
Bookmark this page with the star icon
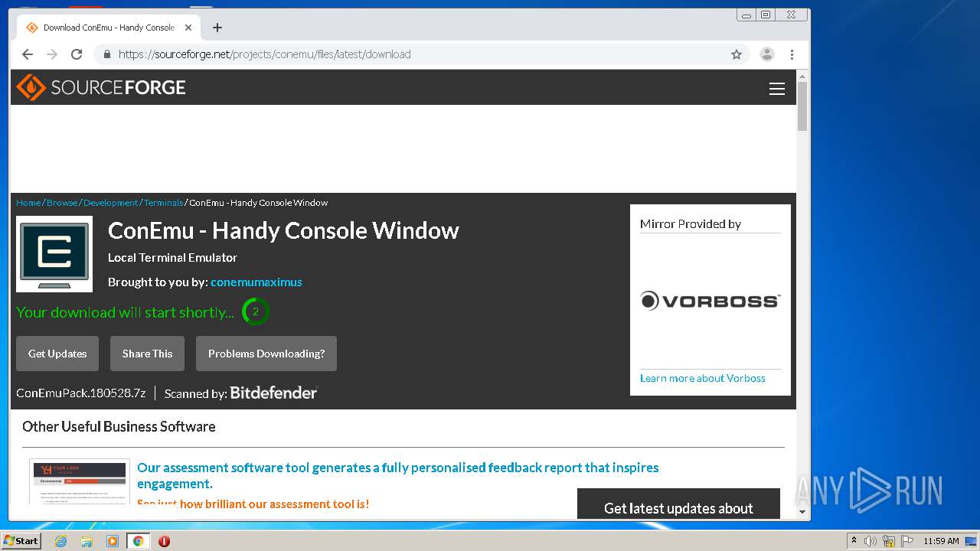tap(737, 54)
